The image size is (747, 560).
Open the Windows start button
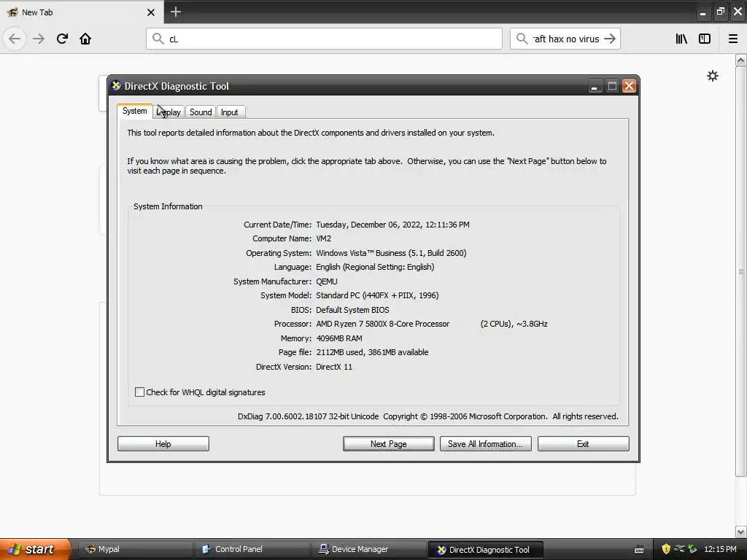[35, 549]
